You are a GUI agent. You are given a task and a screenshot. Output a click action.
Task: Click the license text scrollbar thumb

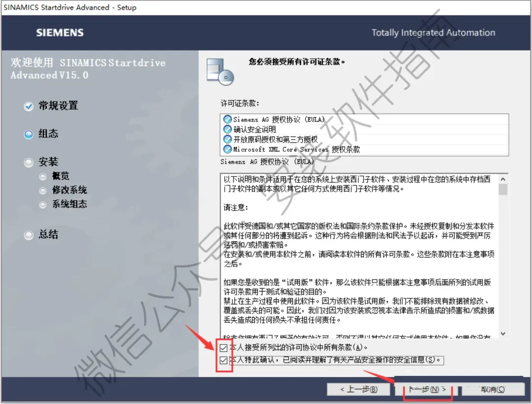tap(503, 189)
